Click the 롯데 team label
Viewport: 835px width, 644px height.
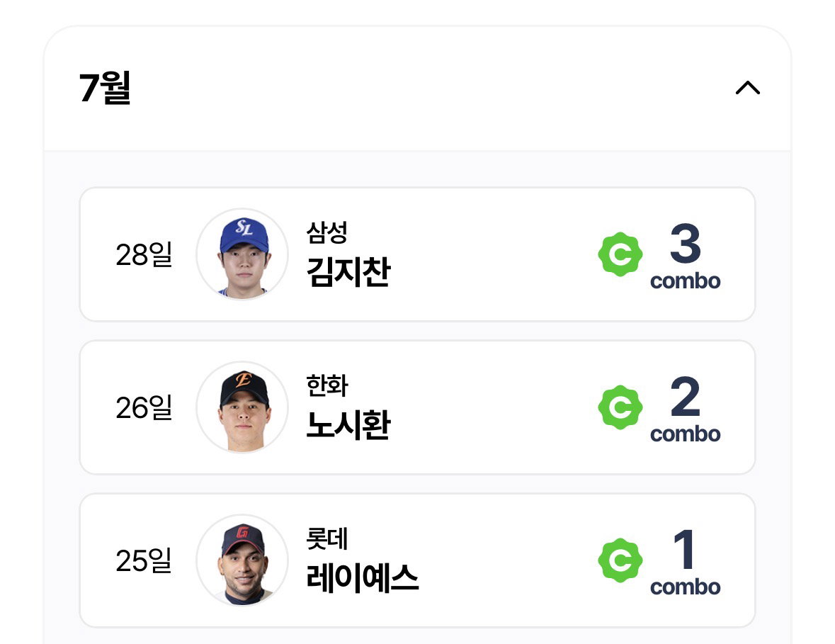click(x=327, y=538)
